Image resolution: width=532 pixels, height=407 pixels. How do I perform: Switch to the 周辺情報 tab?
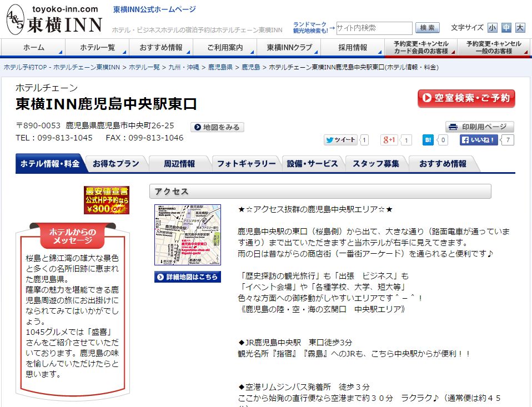[x=179, y=164]
